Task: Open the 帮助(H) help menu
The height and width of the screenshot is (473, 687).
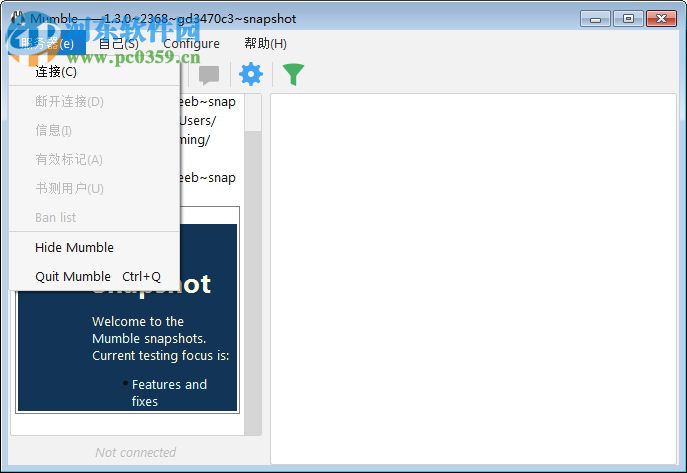Action: (266, 43)
